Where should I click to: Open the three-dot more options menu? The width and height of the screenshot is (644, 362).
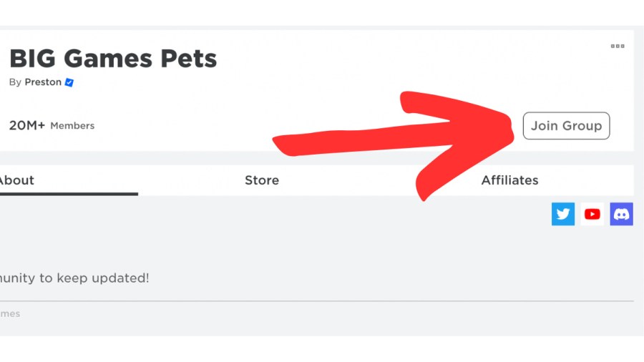point(618,47)
